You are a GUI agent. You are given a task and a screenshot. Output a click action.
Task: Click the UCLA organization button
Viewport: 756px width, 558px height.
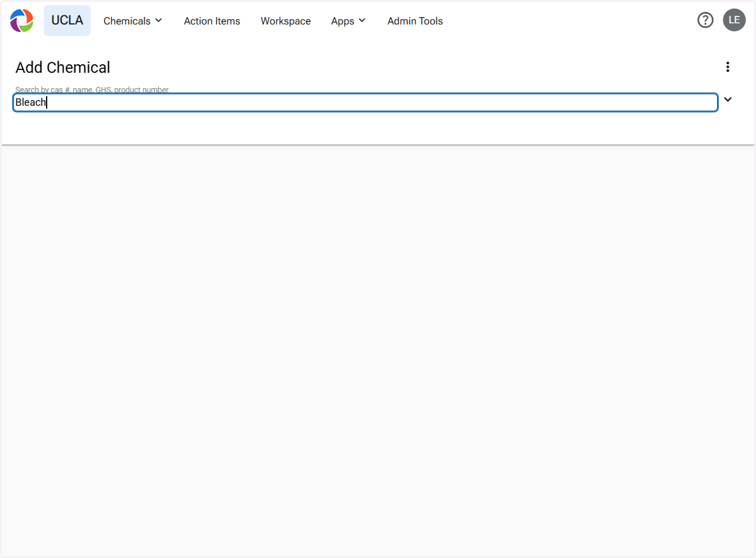pos(67,20)
